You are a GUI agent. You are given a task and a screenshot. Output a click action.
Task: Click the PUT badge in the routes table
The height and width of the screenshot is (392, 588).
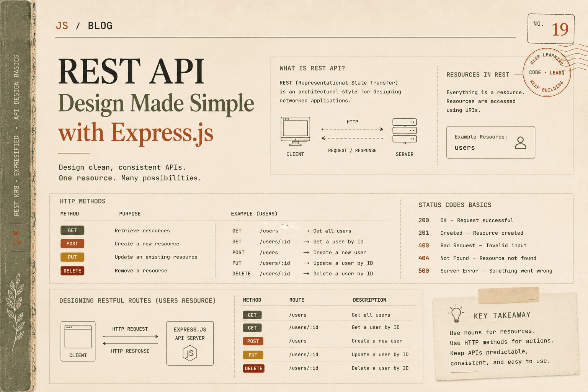tap(253, 355)
